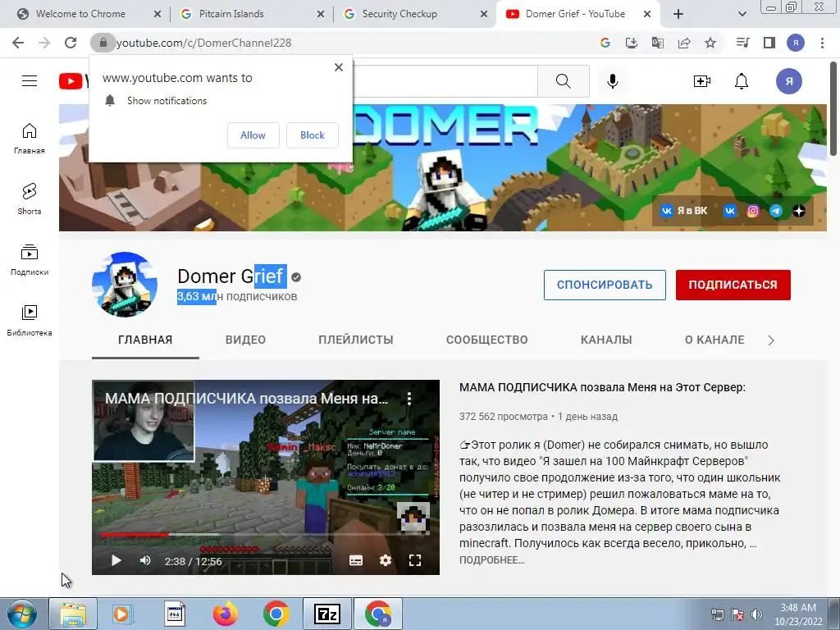Image resolution: width=840 pixels, height=630 pixels.
Task: Switch to the ВИДЕО tab
Action: [x=245, y=340]
